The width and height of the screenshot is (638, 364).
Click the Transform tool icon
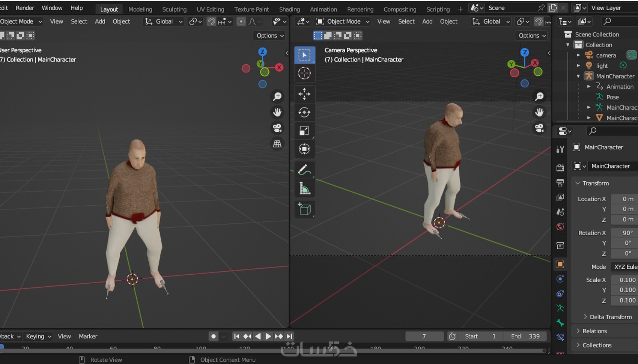(x=304, y=149)
